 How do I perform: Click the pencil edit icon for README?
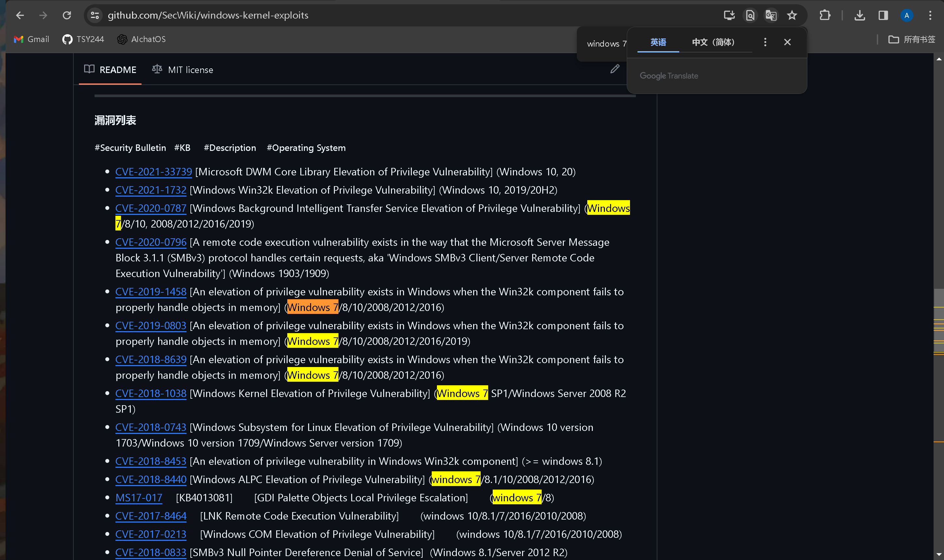614,69
